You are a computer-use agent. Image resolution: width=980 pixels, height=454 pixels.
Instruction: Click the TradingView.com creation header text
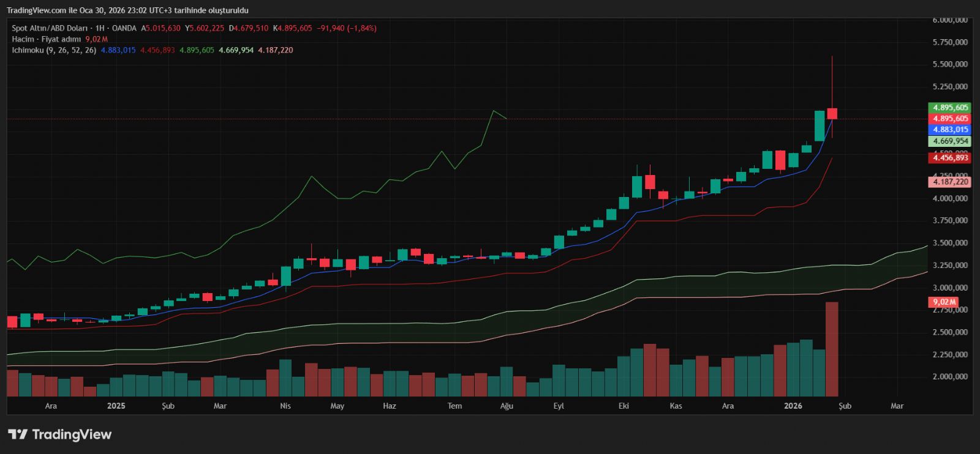point(127,10)
